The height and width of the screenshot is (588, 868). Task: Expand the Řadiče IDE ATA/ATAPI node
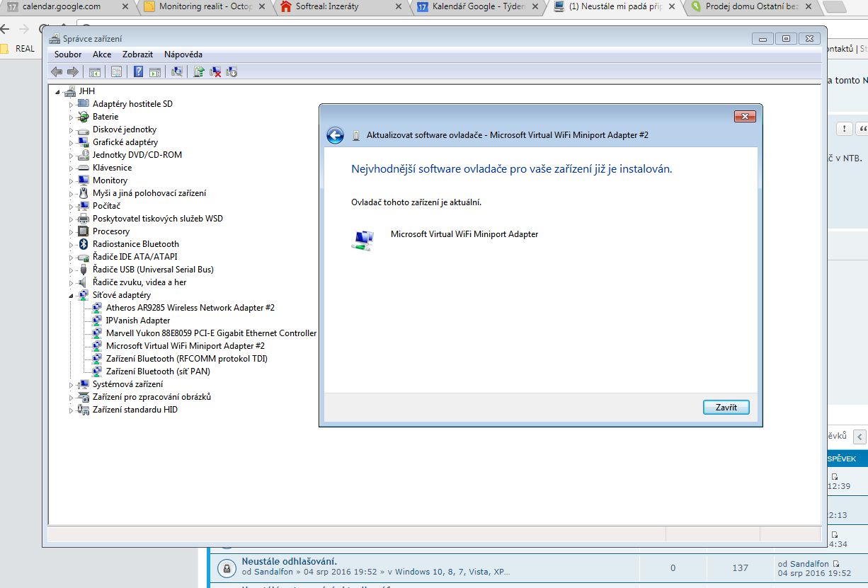coord(71,258)
